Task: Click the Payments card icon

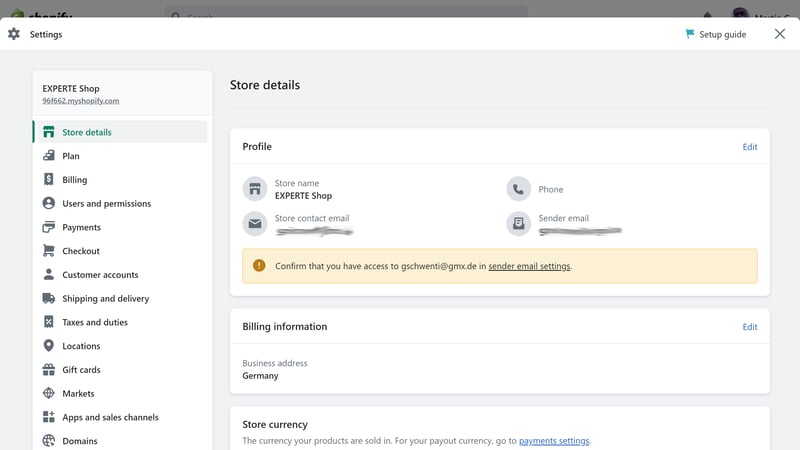Action: click(48, 227)
